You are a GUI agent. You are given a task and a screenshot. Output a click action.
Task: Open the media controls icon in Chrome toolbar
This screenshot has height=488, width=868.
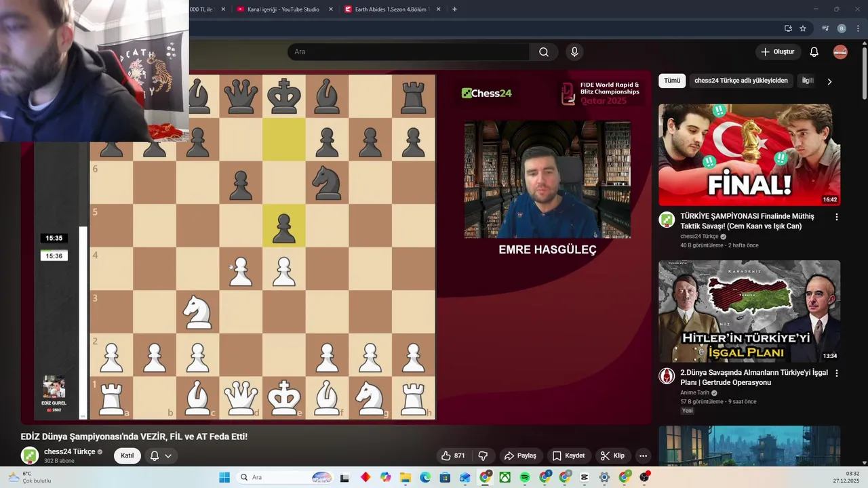(825, 28)
